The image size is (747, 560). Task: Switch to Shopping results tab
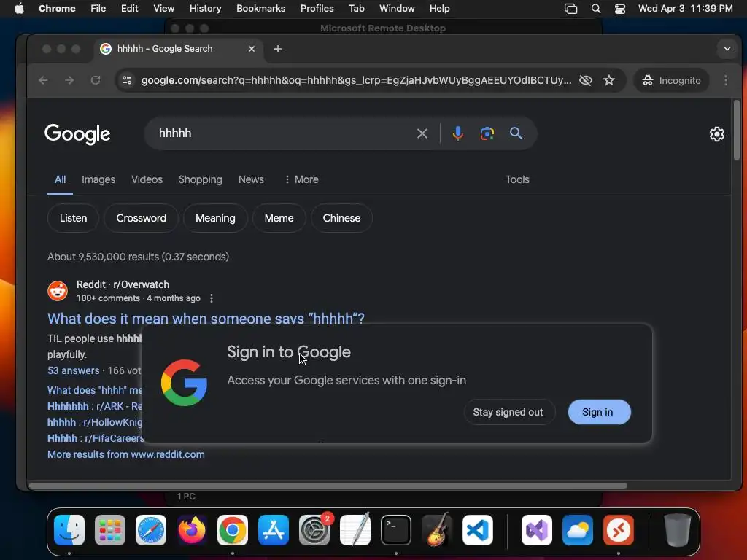click(200, 179)
